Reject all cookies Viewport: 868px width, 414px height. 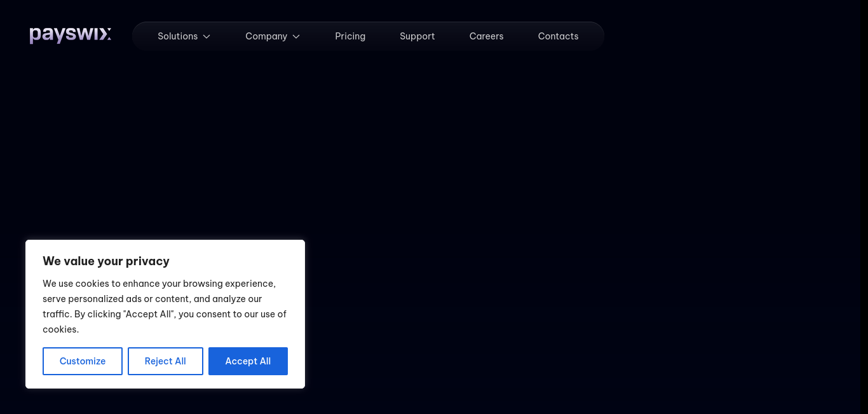coord(165,361)
